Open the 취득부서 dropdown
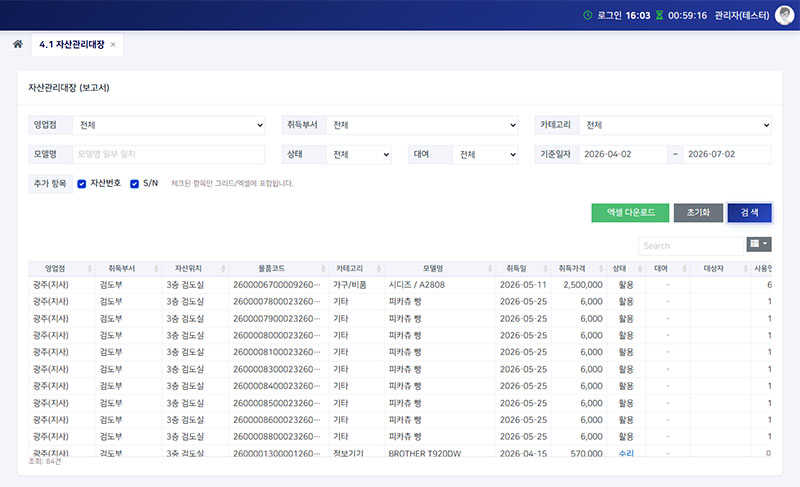The height and width of the screenshot is (487, 800). [421, 125]
